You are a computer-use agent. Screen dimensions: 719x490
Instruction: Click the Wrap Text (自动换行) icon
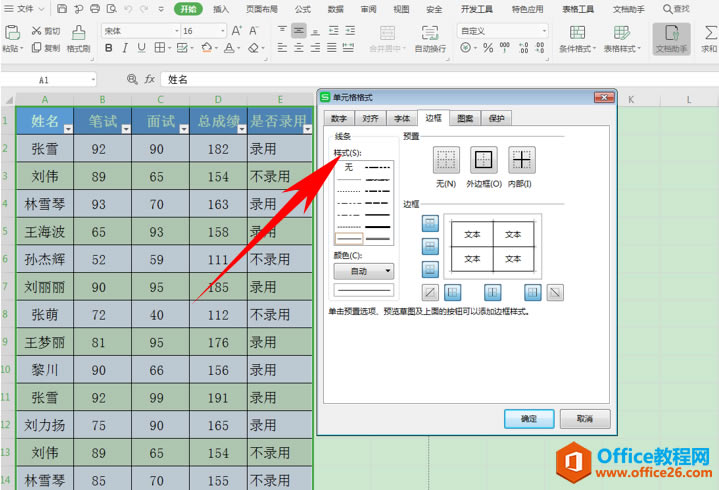click(430, 33)
